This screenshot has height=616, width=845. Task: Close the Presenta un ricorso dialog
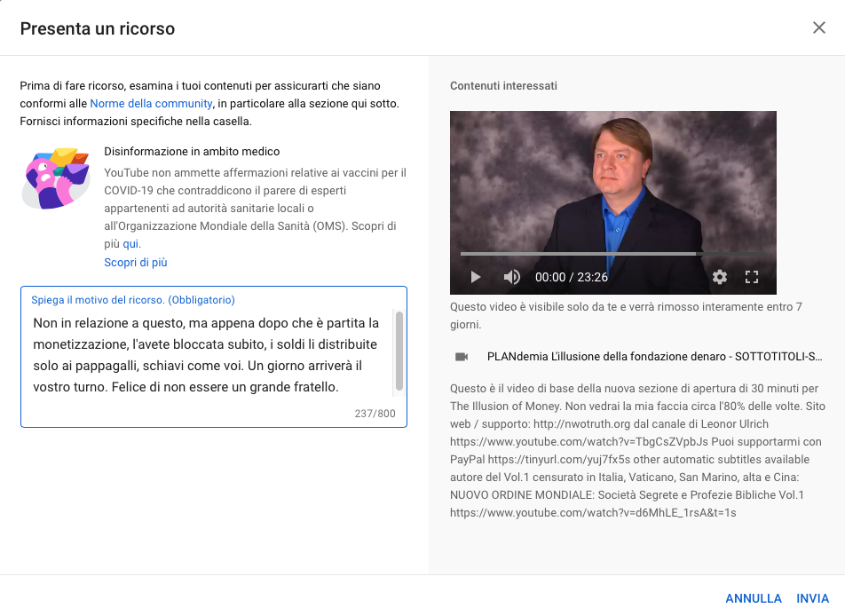(819, 28)
